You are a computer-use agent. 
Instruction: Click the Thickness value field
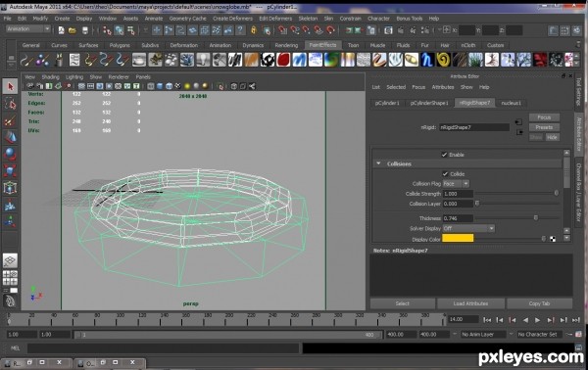pos(458,218)
